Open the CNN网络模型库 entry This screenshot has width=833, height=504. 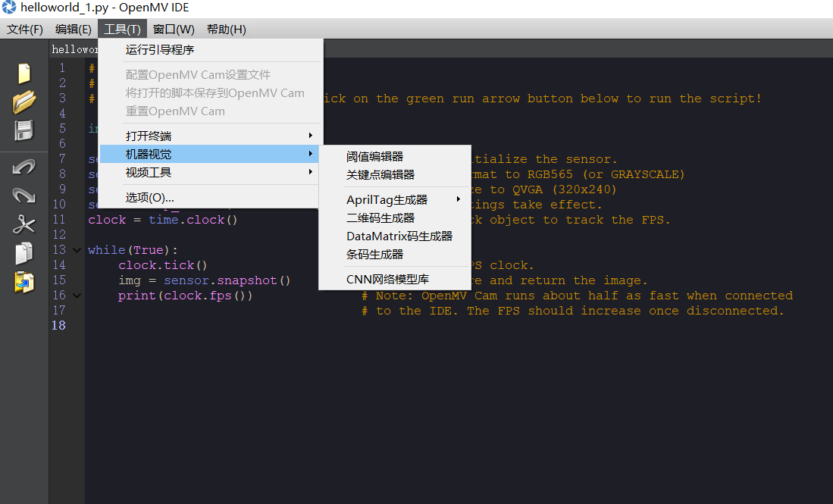395,280
